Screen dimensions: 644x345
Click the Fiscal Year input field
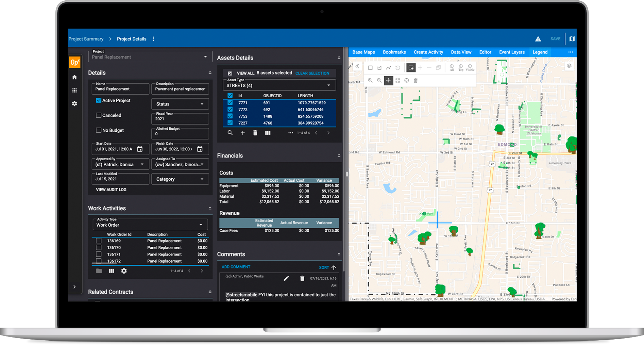180,119
